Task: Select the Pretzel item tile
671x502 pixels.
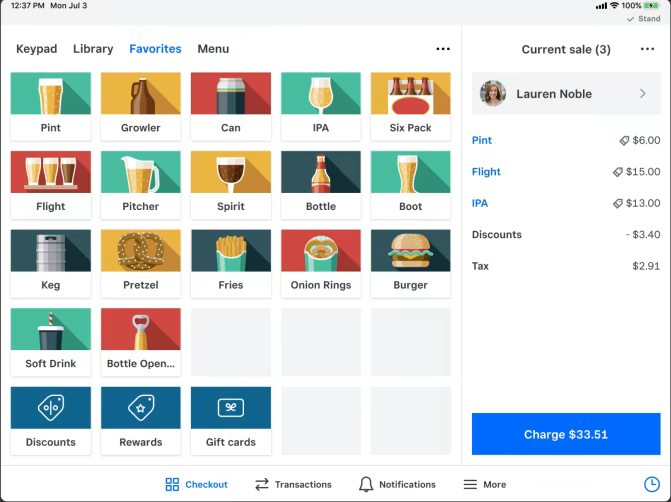Action: point(140,263)
